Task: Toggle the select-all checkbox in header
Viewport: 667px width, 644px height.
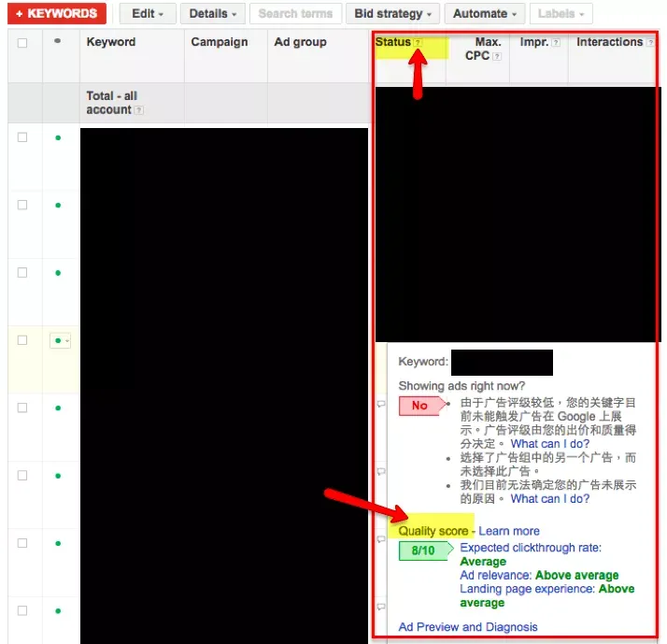Action: point(22,43)
